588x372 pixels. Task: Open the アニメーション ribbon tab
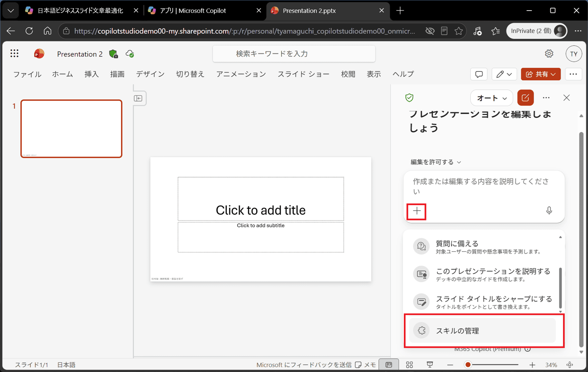pyautogui.click(x=241, y=74)
